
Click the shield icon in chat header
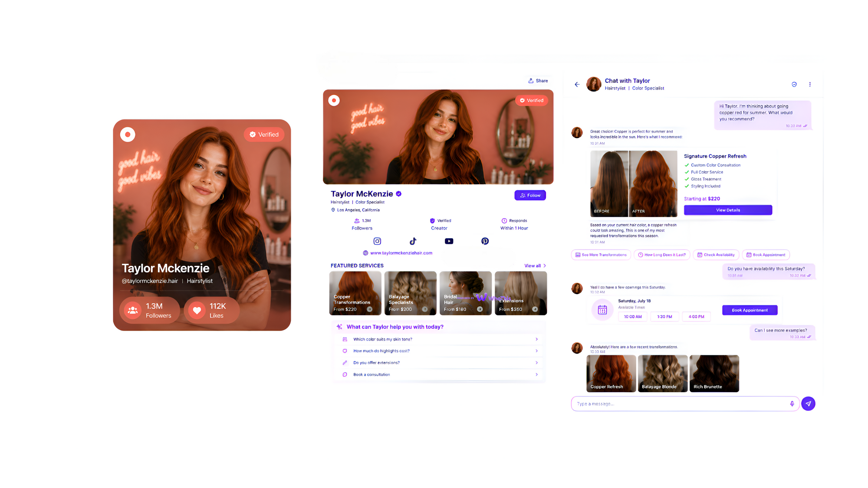(x=794, y=85)
